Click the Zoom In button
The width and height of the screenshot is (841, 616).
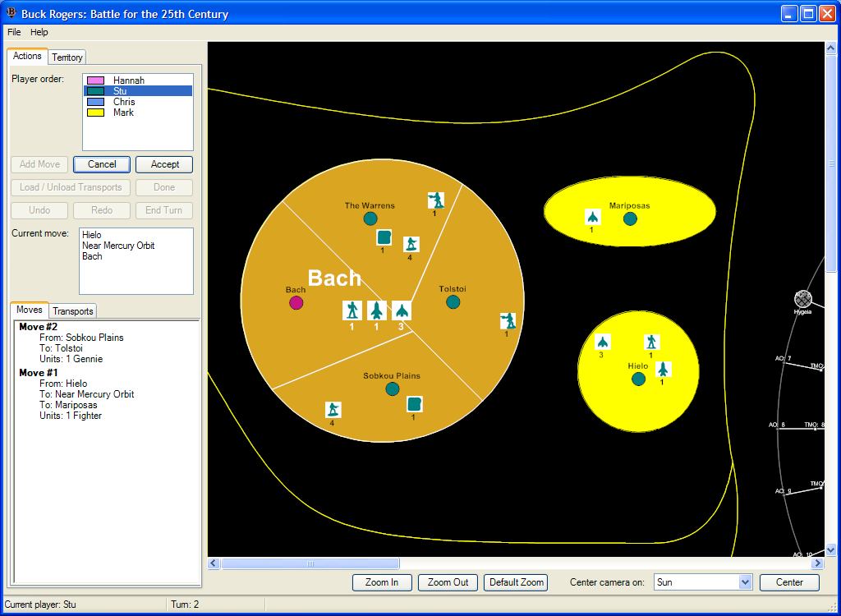click(x=382, y=582)
